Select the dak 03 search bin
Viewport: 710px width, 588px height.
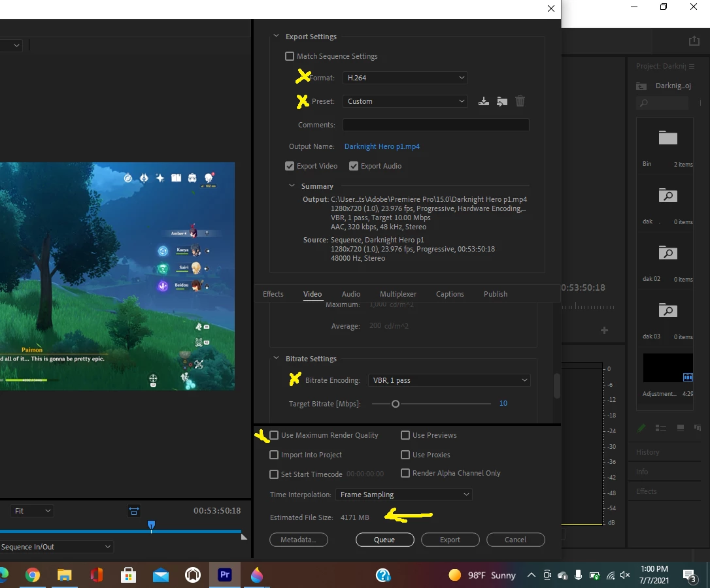pos(668,310)
